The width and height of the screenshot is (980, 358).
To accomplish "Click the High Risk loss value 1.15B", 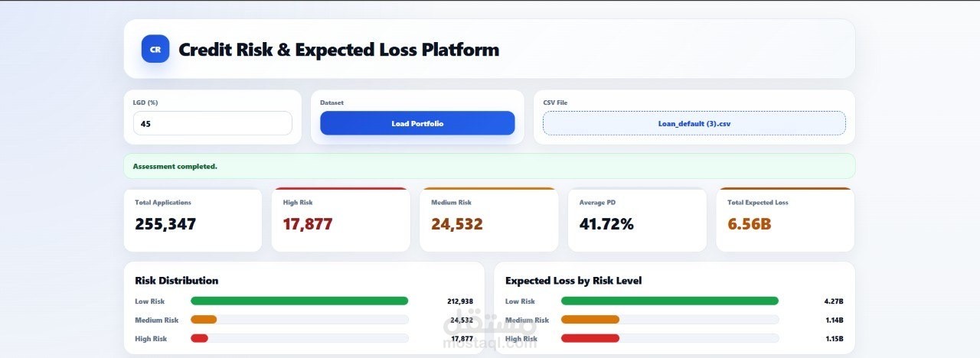I will pyautogui.click(x=835, y=338).
